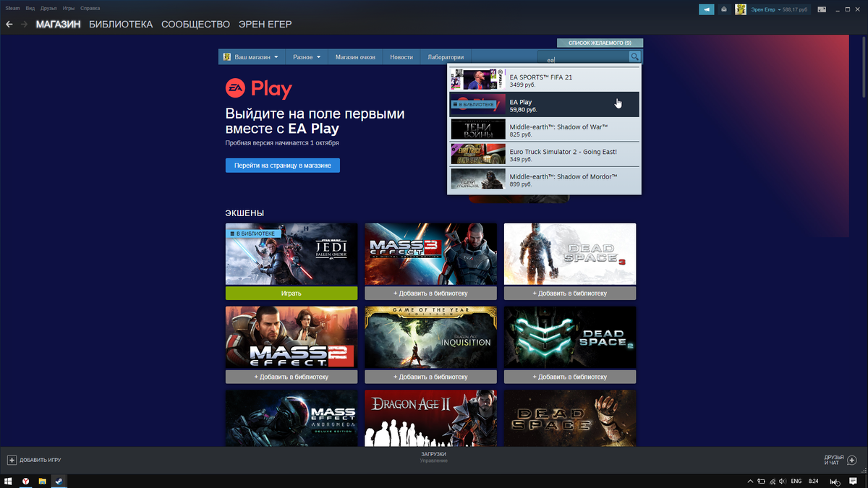868x488 pixels.
Task: Open the Новости store tab
Action: click(401, 57)
